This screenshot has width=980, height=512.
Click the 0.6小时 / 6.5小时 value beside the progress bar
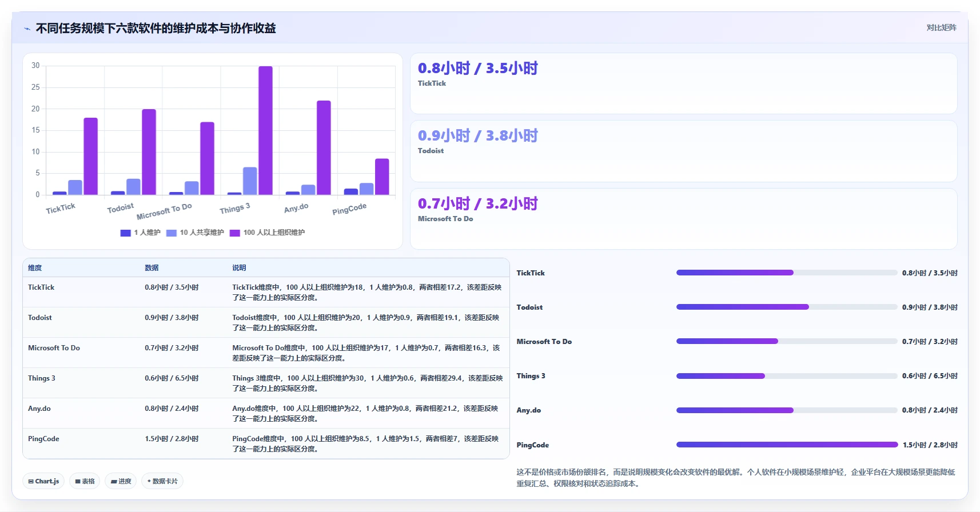(x=930, y=376)
